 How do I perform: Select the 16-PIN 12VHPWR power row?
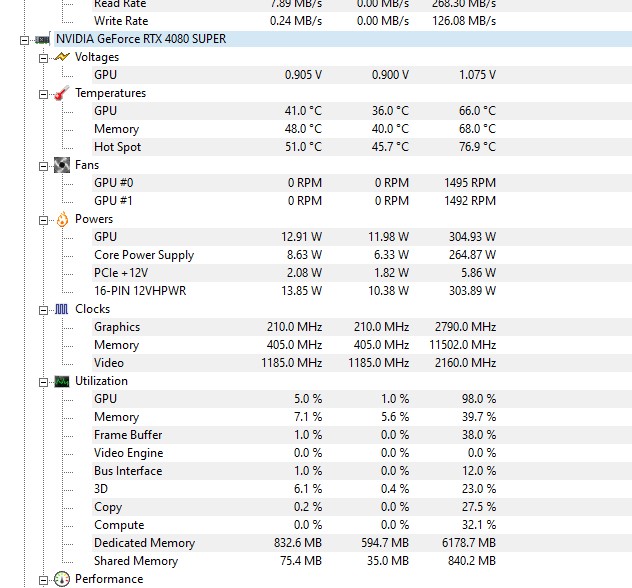[x=140, y=291]
